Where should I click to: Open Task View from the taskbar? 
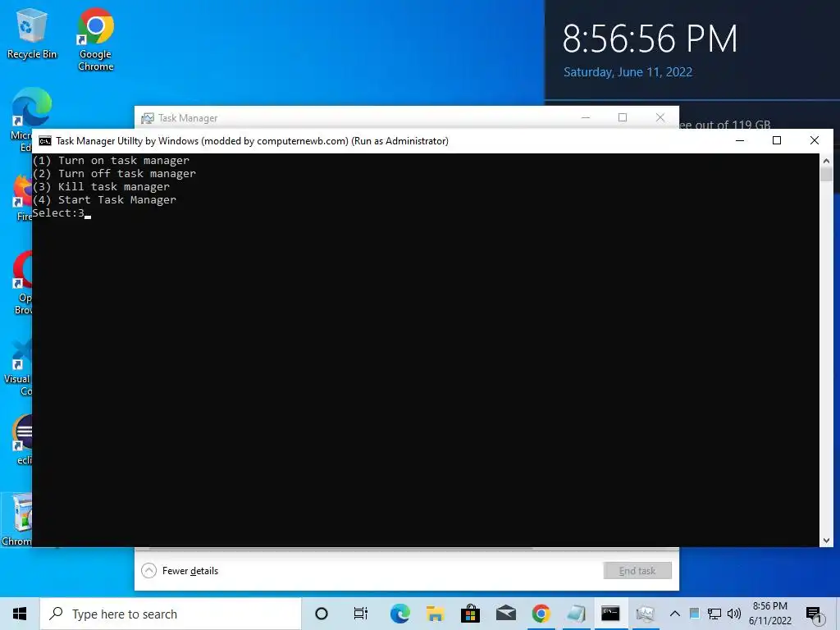361,614
